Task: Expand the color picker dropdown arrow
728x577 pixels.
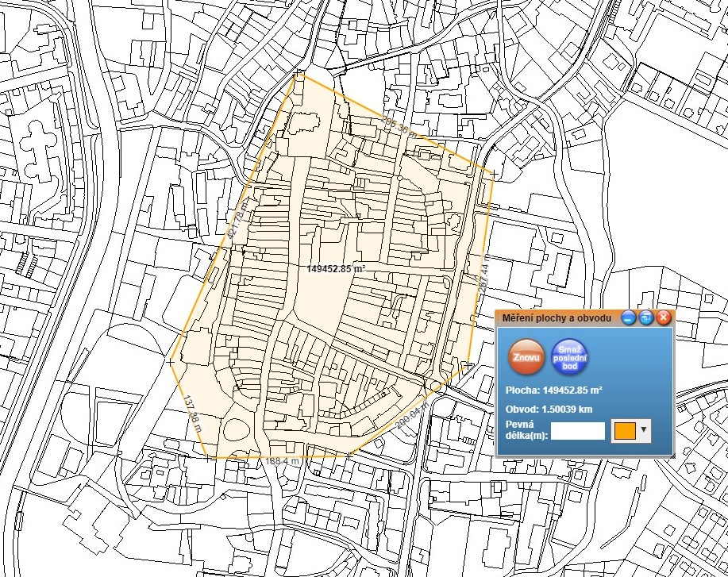Action: point(643,430)
